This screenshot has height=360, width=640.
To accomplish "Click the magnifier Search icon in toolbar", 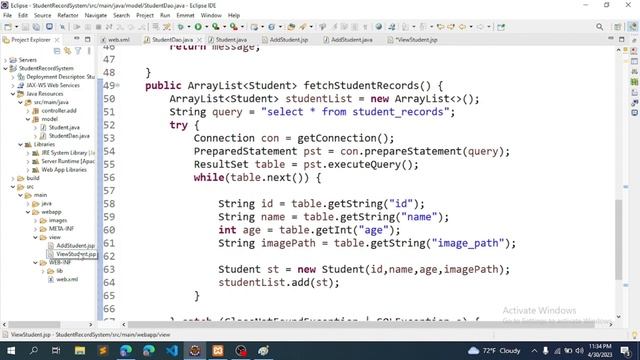I will (x=599, y=27).
